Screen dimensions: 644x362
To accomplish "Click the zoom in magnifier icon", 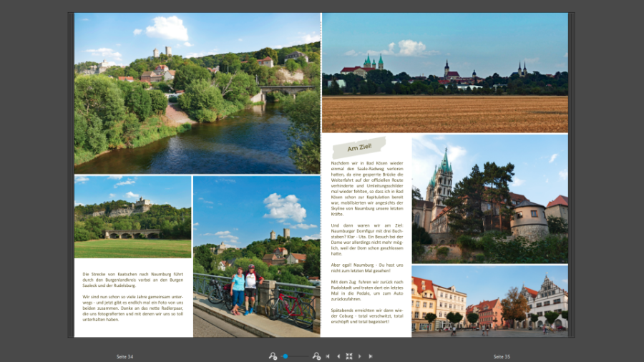I will [x=316, y=356].
